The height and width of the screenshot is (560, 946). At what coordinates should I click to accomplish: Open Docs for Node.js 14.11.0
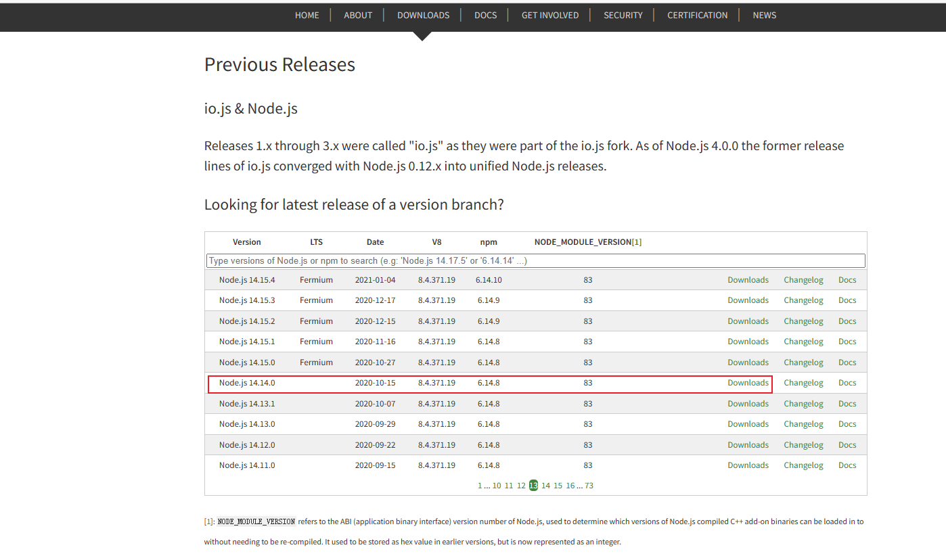(847, 465)
